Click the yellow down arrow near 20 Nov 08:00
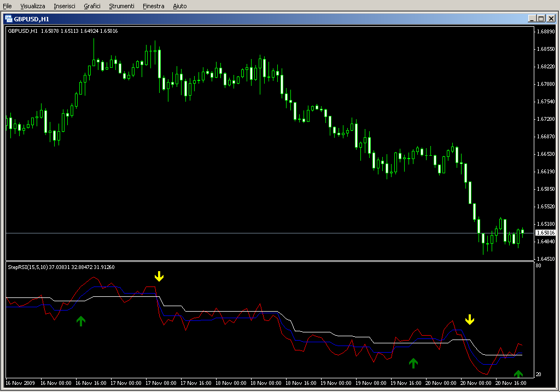The height and width of the screenshot is (392, 560). (470, 319)
